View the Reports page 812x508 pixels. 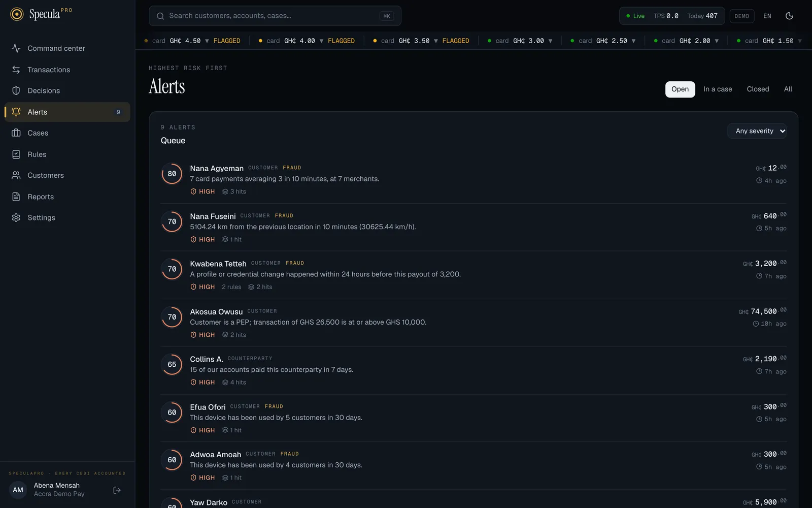[x=67, y=197]
